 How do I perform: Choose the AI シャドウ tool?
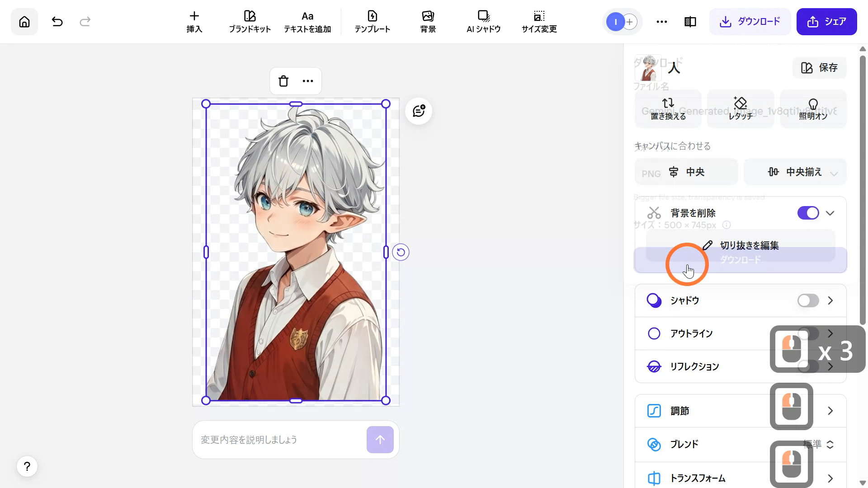483,22
